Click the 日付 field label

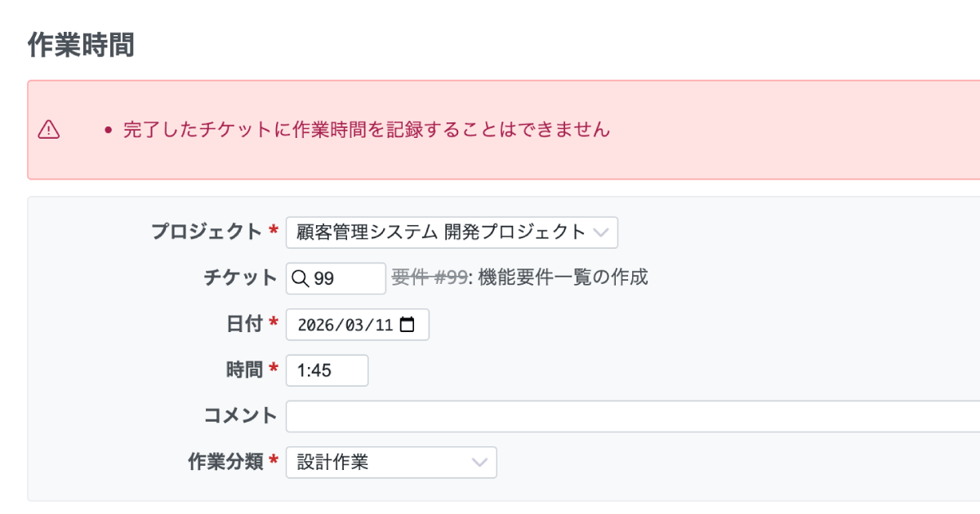(x=243, y=324)
